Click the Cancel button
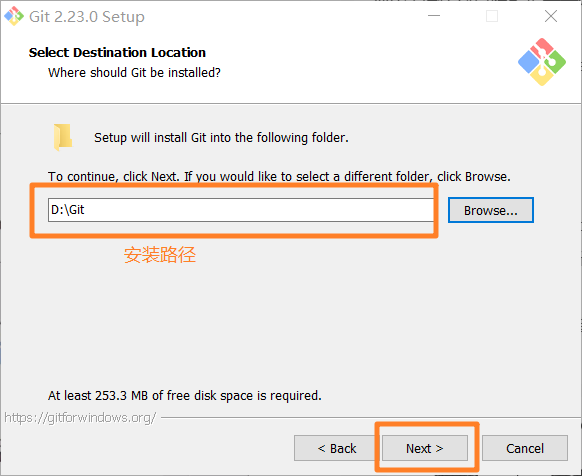 (x=525, y=448)
